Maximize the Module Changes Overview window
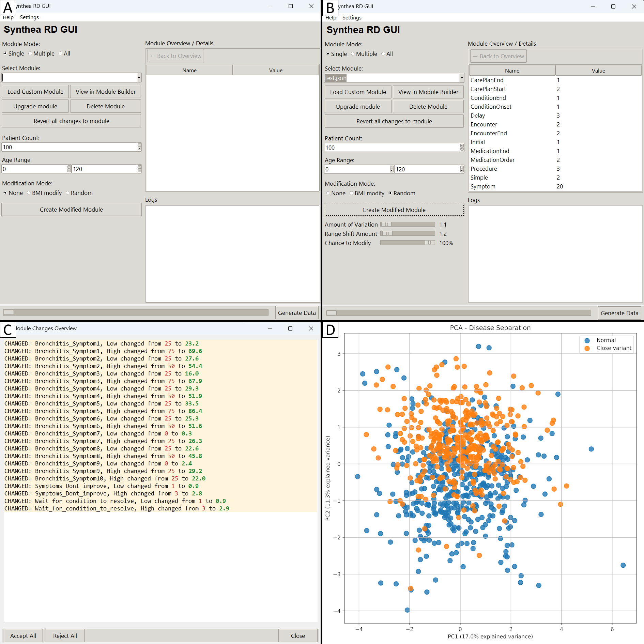 (290, 328)
